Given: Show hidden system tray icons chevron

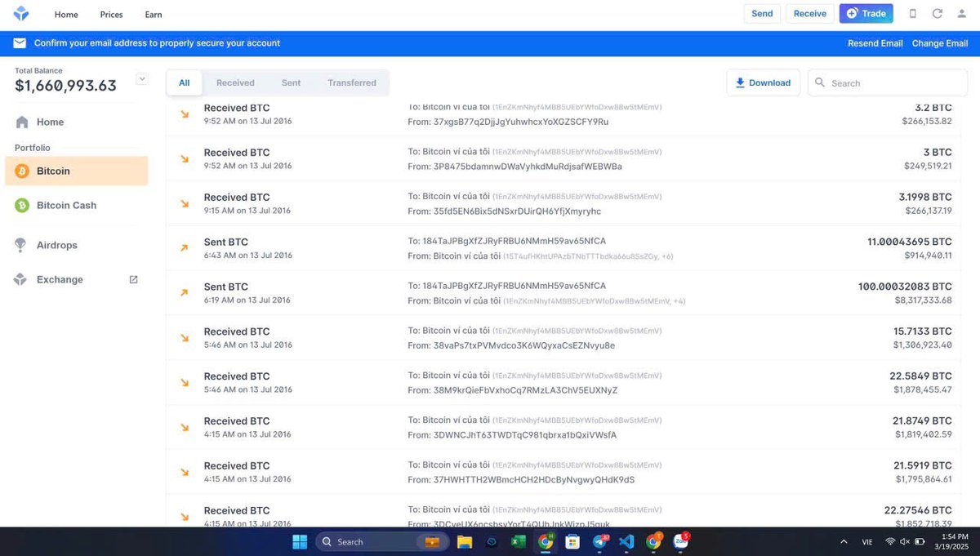Looking at the screenshot, I should point(844,541).
